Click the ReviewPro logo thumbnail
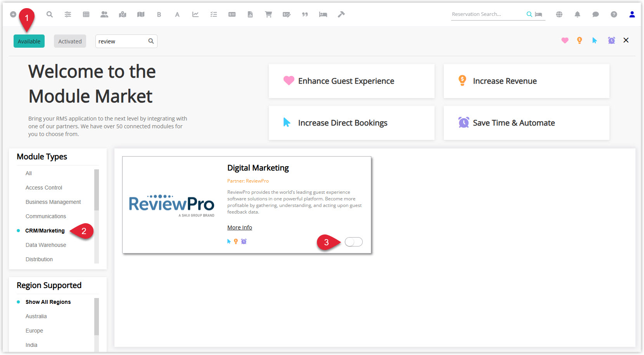The width and height of the screenshot is (644, 355). tap(171, 205)
